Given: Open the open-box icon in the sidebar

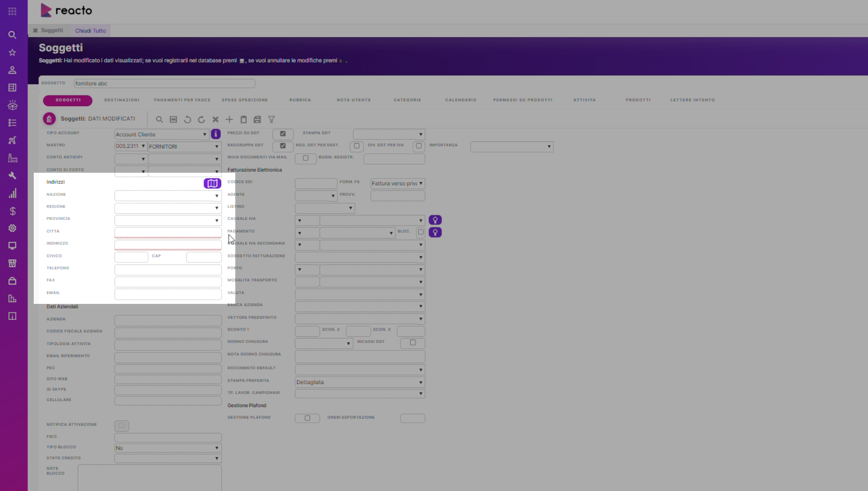Looking at the screenshot, I should click(12, 105).
